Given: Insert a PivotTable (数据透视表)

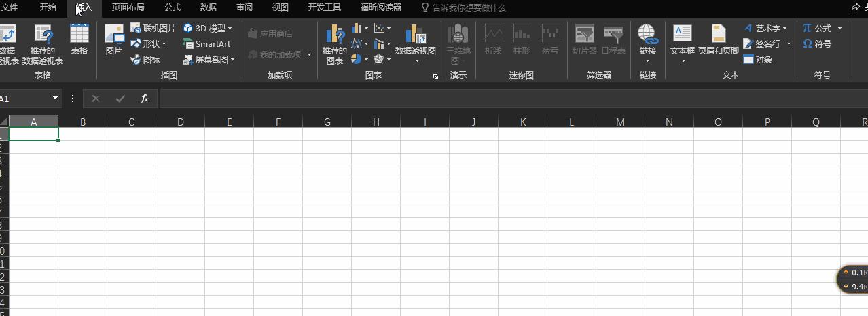Looking at the screenshot, I should (x=7, y=44).
